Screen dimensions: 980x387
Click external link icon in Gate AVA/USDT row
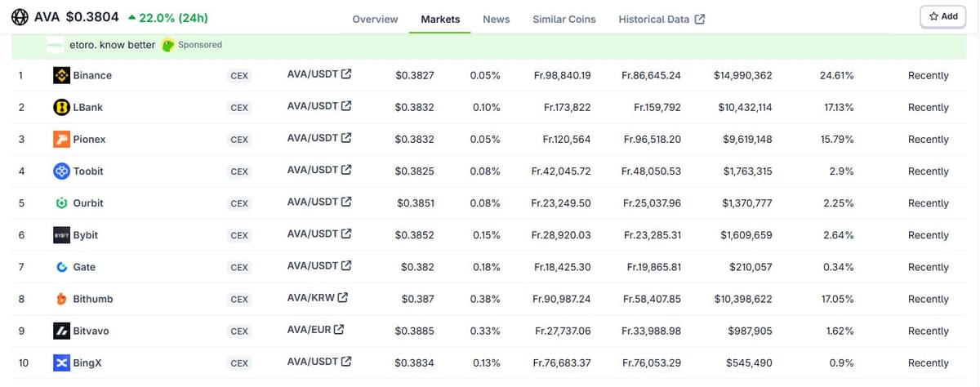(x=346, y=265)
